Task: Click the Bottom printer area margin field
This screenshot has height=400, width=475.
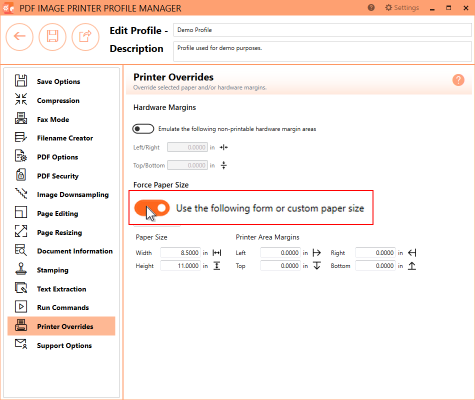Action: [375, 266]
